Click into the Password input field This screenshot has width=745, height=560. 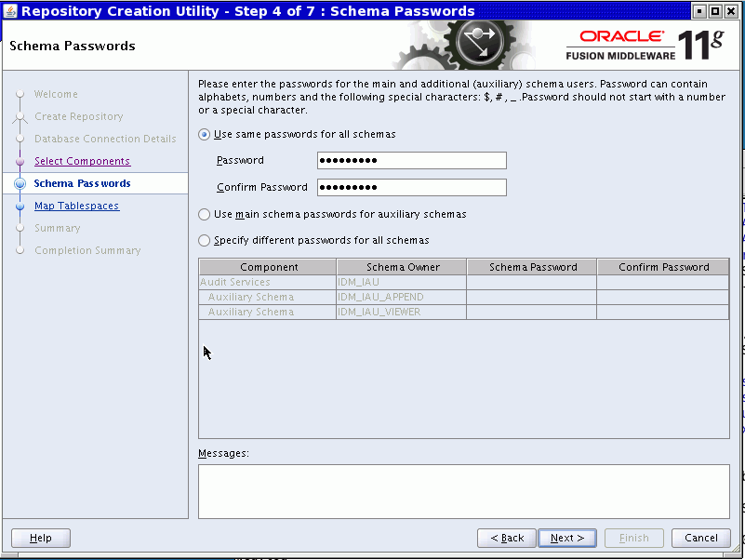(x=412, y=160)
